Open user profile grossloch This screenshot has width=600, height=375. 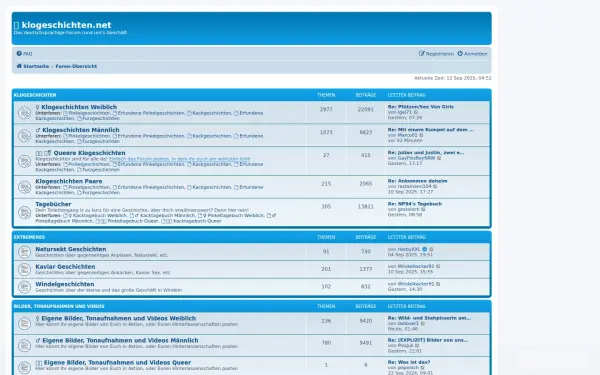pyautogui.click(x=408, y=210)
